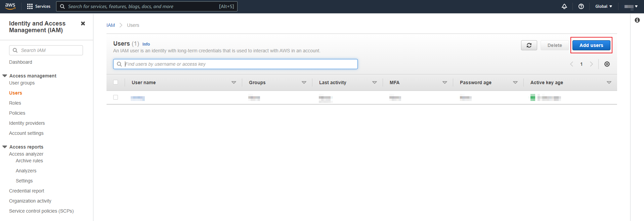Image resolution: width=644 pixels, height=221 pixels.
Task: Open Roles in the sidebar
Action: coord(15,103)
